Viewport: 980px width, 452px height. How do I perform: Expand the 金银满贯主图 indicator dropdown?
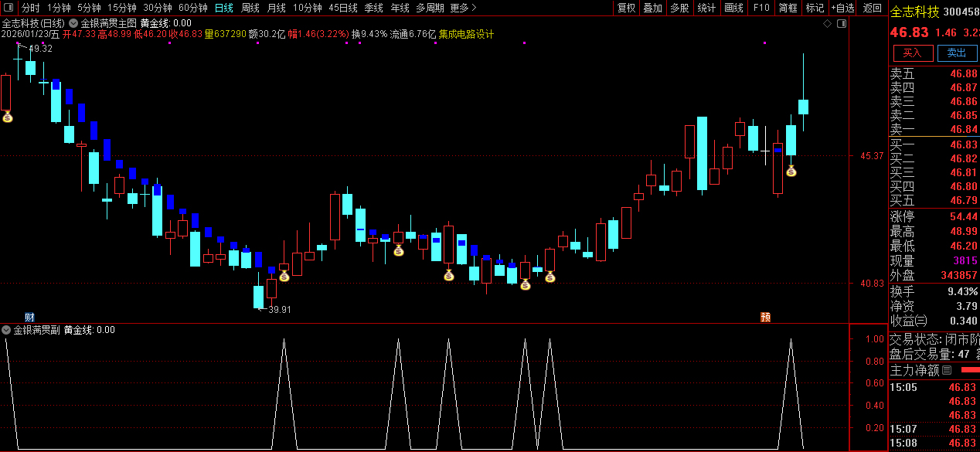click(73, 23)
